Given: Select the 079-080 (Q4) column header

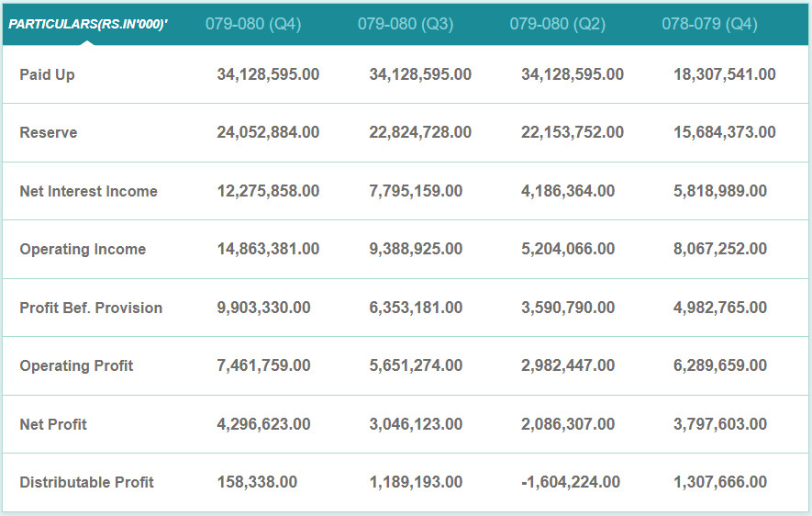Looking at the screenshot, I should pos(253,24).
